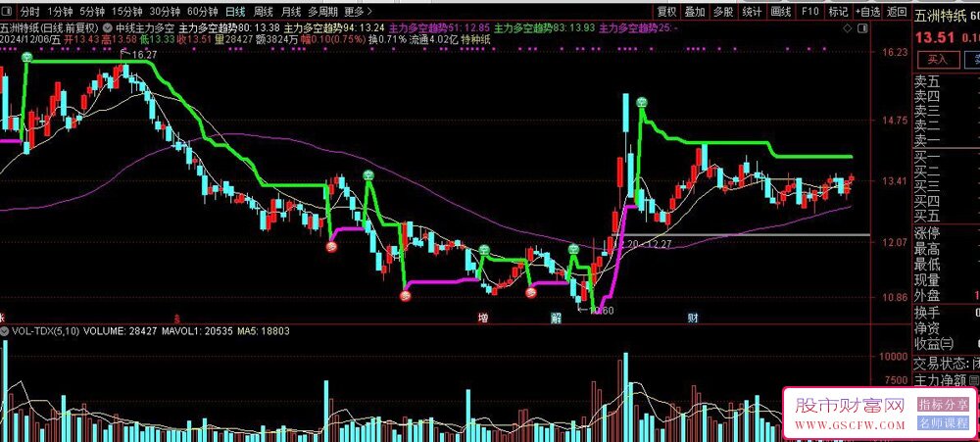Click the 财 event marker on the timeline
This screenshot has height=442, width=980.
pyautogui.click(x=693, y=319)
